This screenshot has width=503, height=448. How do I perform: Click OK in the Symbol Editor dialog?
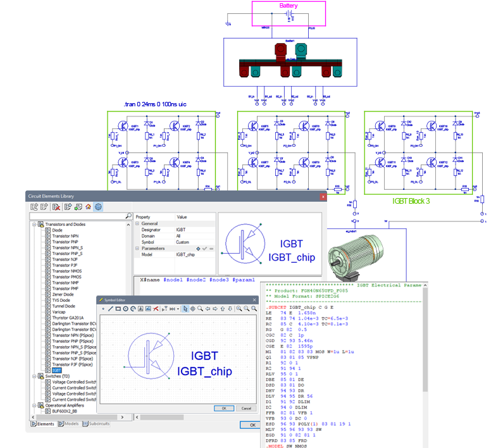click(x=224, y=409)
